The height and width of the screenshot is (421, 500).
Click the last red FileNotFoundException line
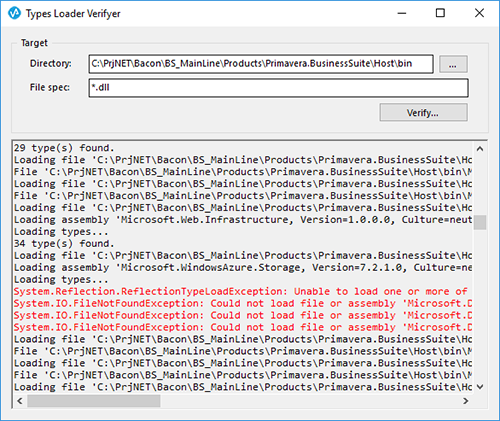tap(243, 327)
